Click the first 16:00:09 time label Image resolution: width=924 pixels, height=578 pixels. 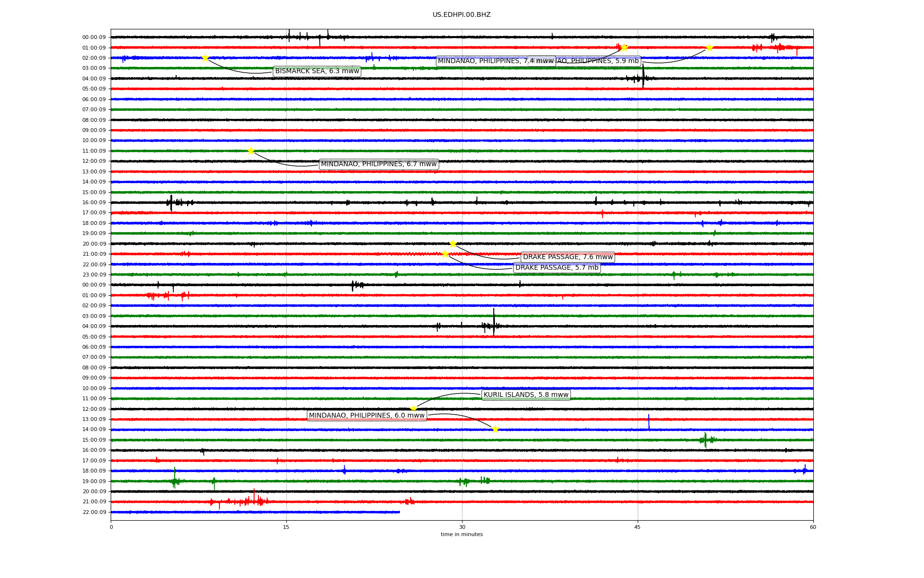pos(94,203)
